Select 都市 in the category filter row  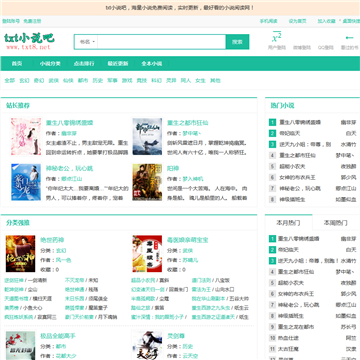(x=83, y=80)
